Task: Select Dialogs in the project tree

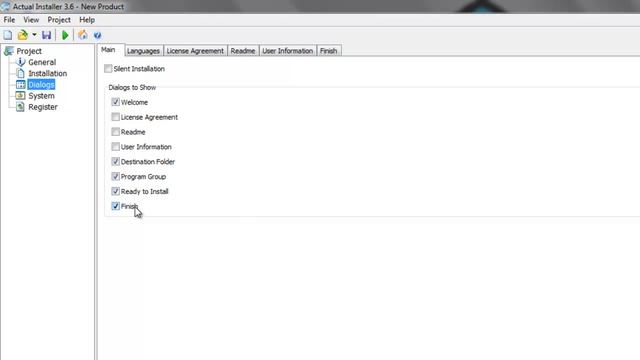Action: (x=41, y=84)
